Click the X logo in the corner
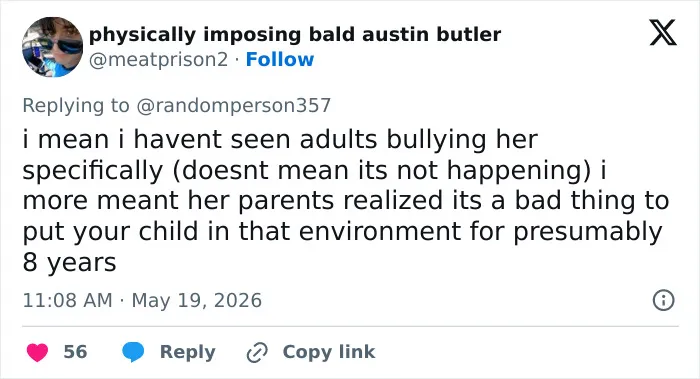 663,32
